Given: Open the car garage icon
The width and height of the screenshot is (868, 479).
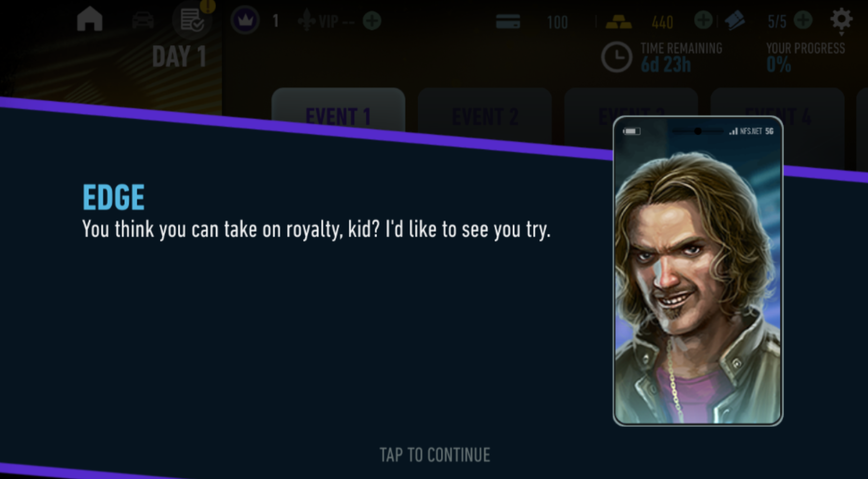Looking at the screenshot, I should pos(143,20).
